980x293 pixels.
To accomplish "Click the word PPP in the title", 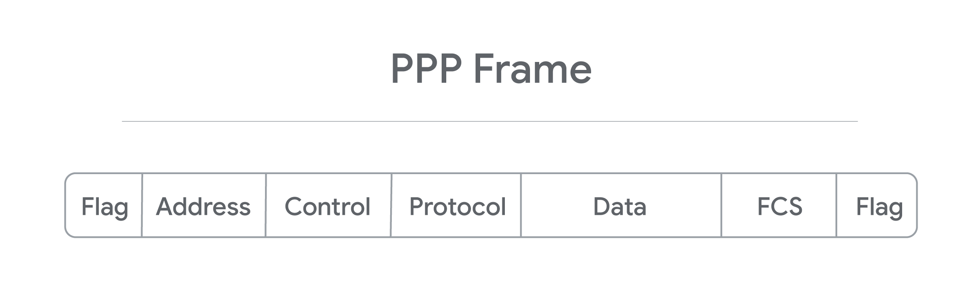I will coord(426,69).
